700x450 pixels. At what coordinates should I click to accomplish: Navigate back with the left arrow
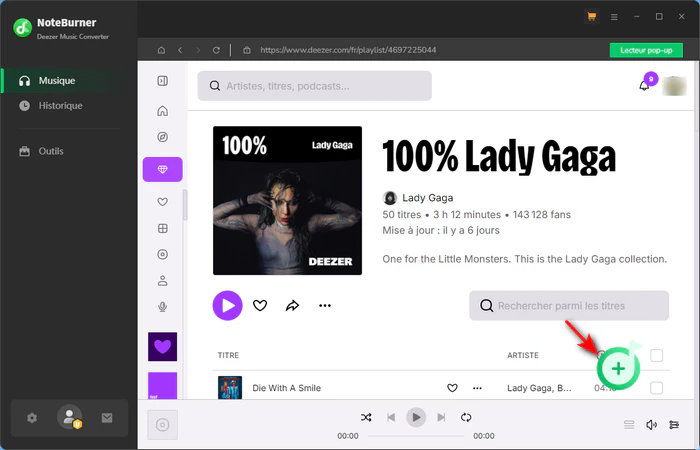(180, 50)
